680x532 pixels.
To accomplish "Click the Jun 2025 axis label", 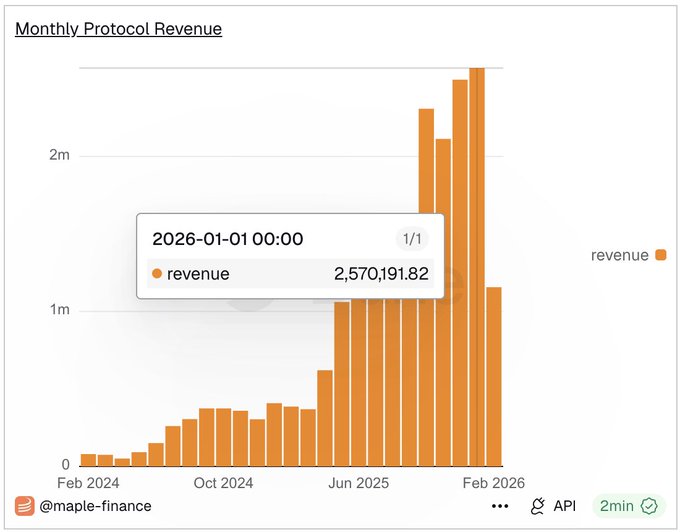I will [359, 483].
